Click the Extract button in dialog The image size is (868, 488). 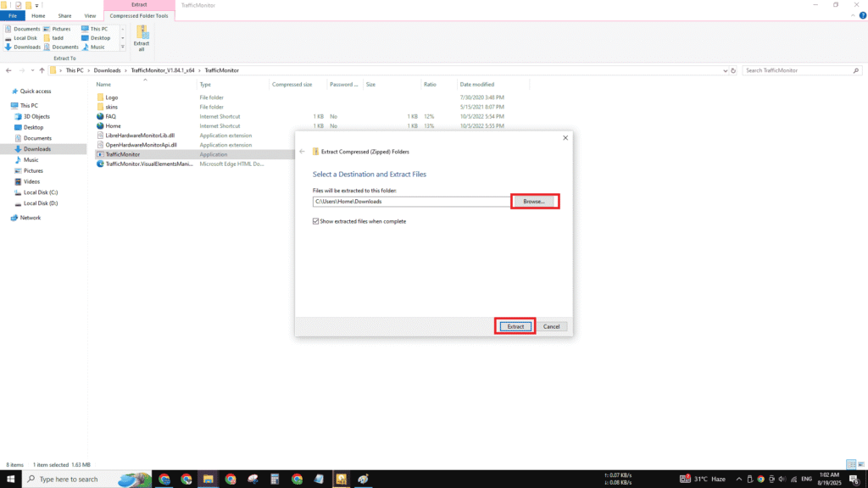[515, 326]
